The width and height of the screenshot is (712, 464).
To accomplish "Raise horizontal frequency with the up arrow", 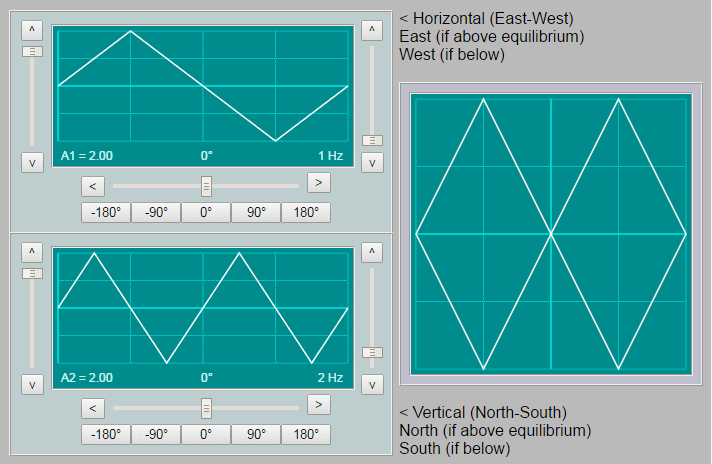I will coord(372,30).
